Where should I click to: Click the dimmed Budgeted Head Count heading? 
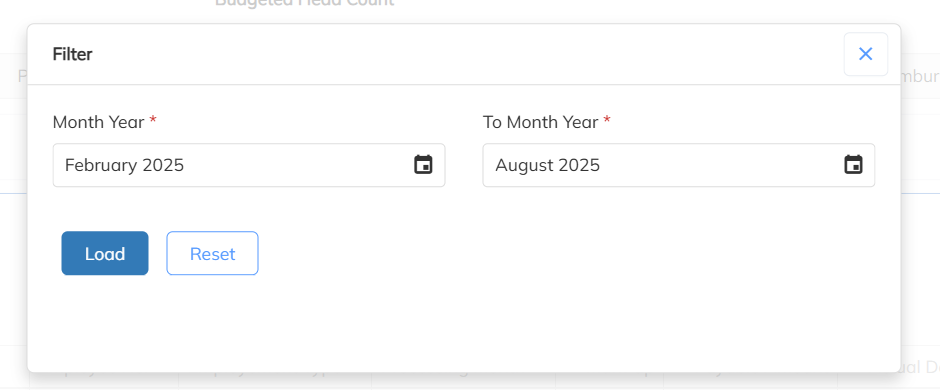pyautogui.click(x=304, y=4)
